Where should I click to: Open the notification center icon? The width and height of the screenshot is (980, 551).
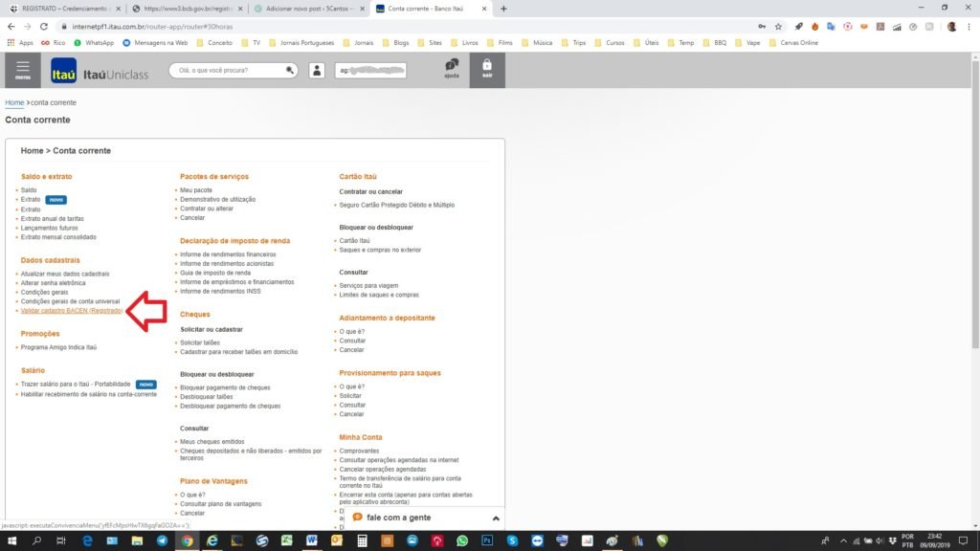point(963,540)
